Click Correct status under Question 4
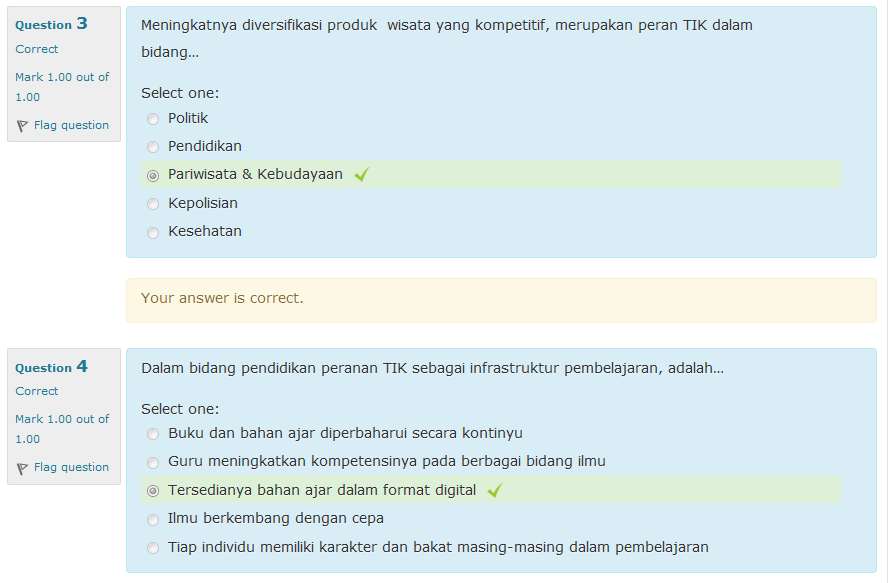889x583 pixels. point(37,391)
